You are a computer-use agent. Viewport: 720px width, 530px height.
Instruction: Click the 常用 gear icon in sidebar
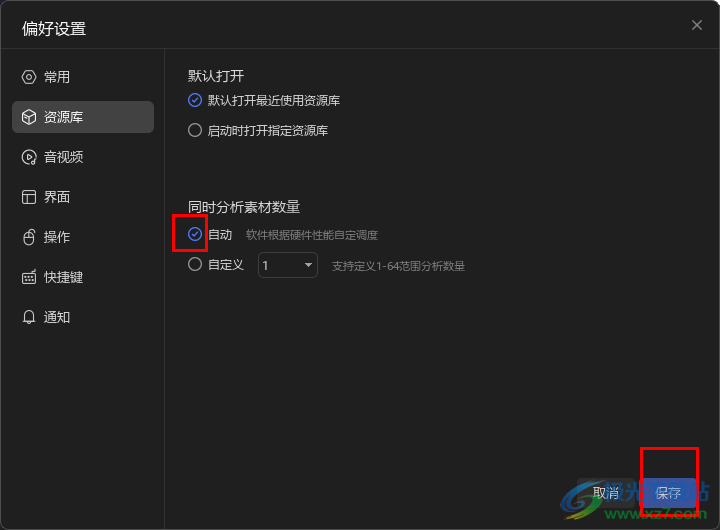(29, 77)
